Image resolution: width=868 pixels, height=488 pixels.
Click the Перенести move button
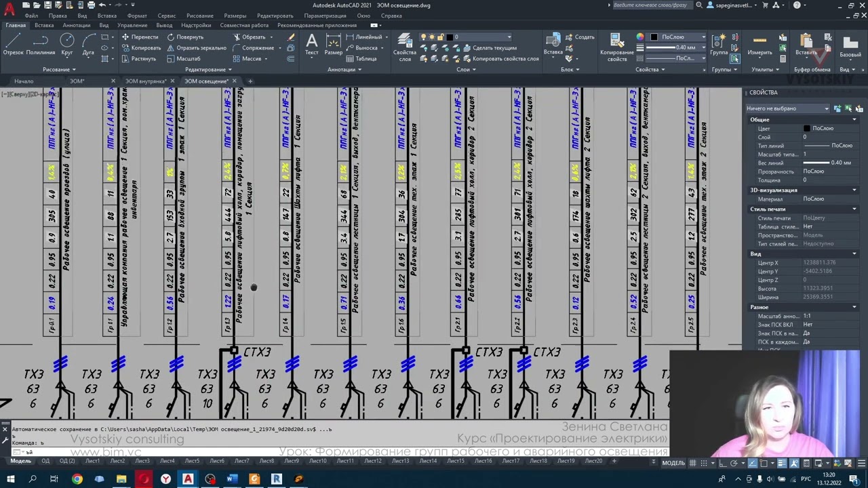tap(140, 37)
